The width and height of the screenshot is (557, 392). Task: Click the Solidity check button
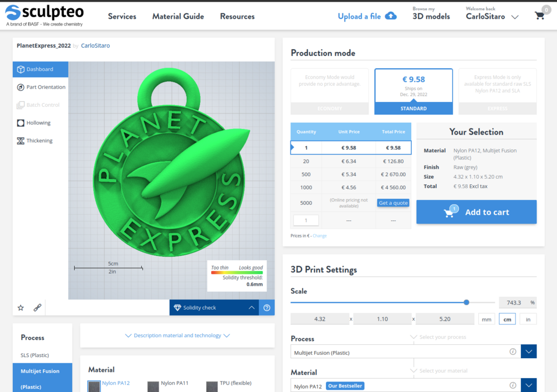pos(214,308)
